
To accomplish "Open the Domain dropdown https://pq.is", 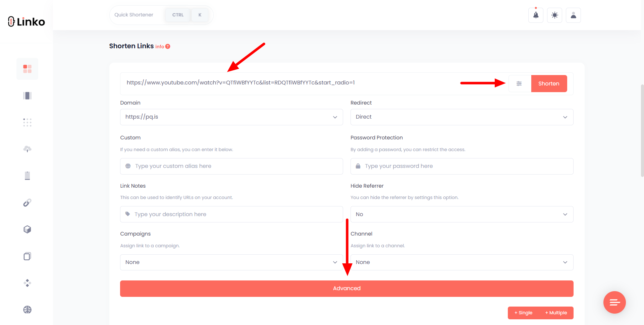I will pyautogui.click(x=231, y=117).
